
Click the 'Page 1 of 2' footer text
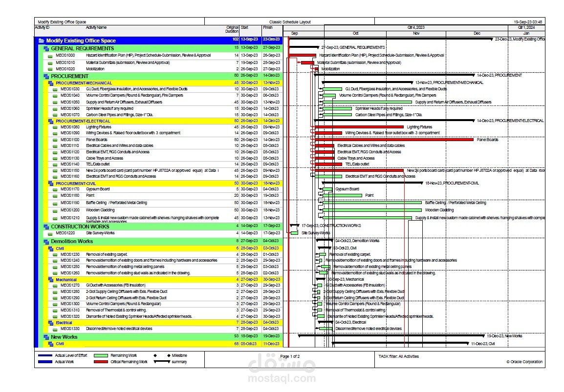coord(290,356)
